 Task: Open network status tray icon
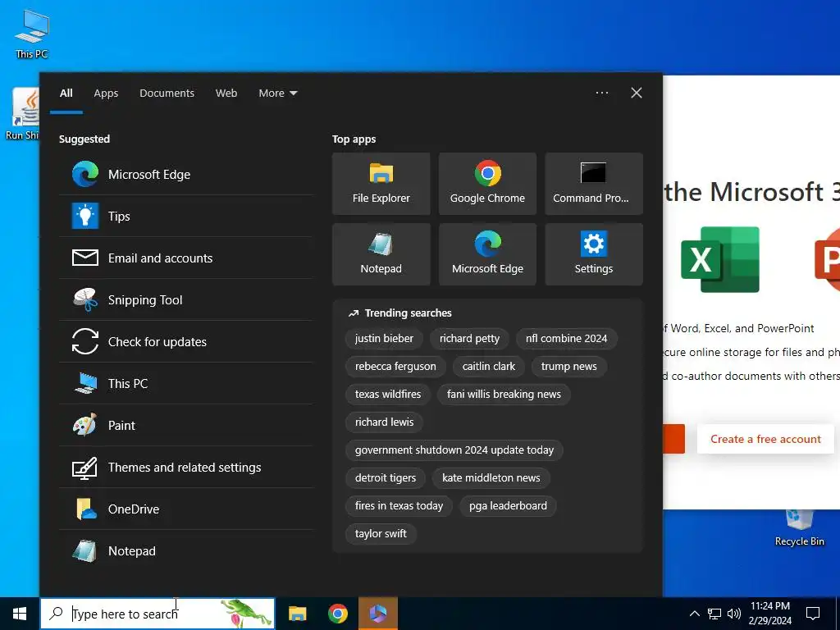(714, 614)
